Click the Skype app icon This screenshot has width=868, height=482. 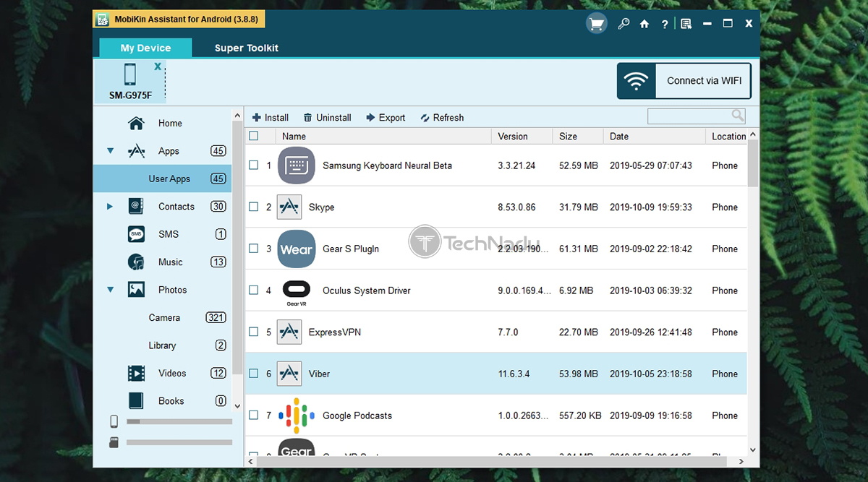click(289, 207)
